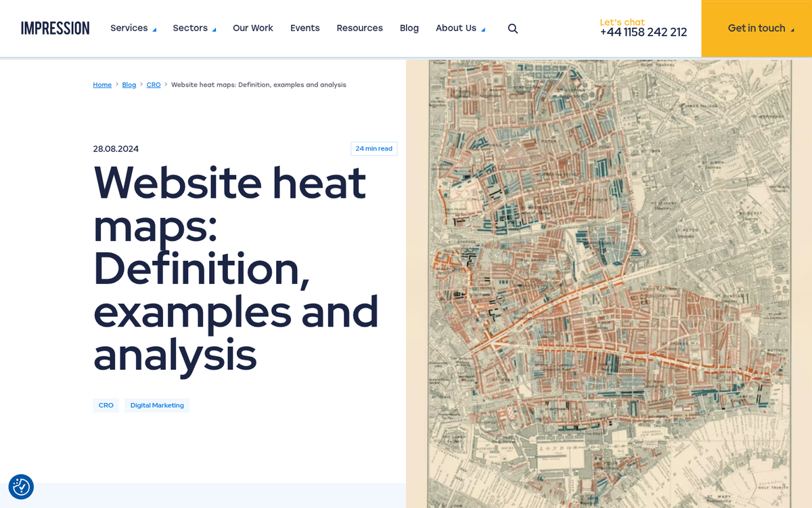
Task: Select the CRO category tag
Action: tap(106, 405)
